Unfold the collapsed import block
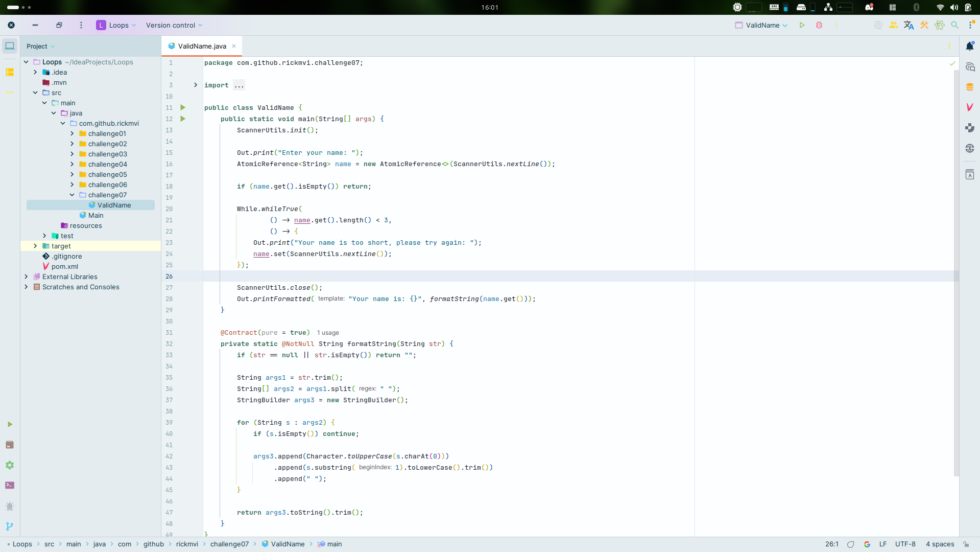This screenshot has height=552, width=980. tap(196, 85)
